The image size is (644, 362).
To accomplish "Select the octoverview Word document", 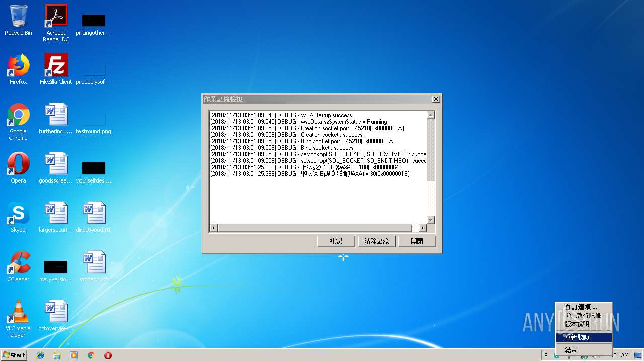I will (x=56, y=316).
